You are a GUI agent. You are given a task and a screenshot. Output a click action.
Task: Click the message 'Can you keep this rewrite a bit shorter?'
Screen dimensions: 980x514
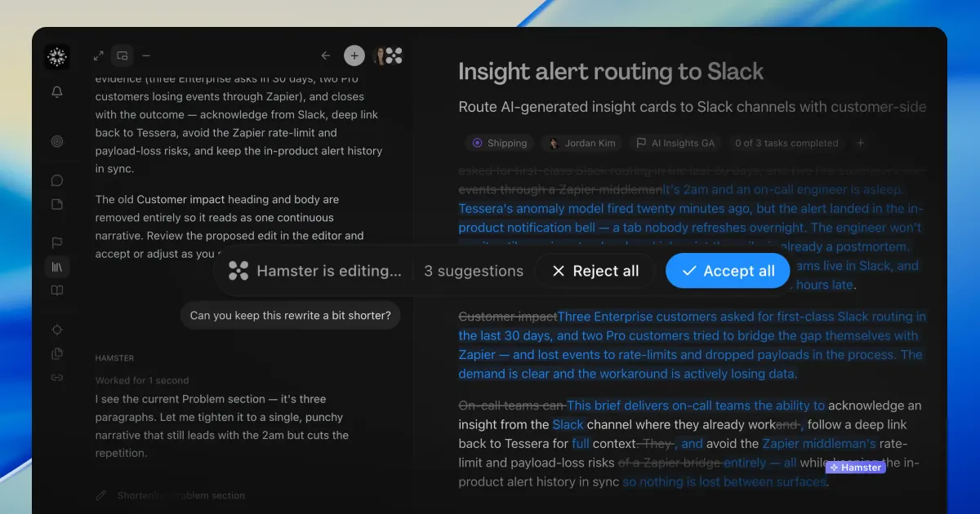(x=290, y=315)
